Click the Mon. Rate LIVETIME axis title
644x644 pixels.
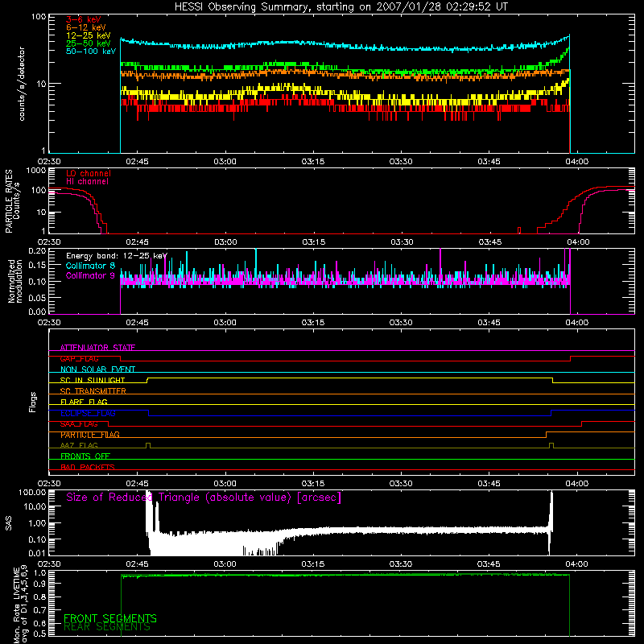click(x=21, y=605)
